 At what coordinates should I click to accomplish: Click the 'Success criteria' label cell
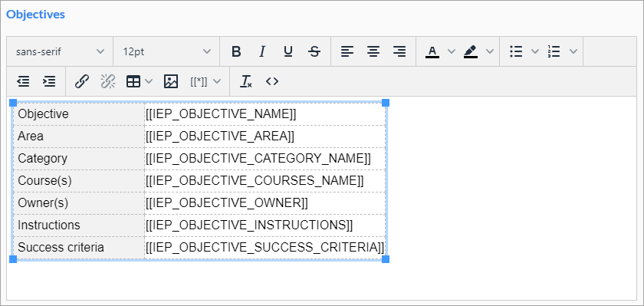click(x=79, y=247)
